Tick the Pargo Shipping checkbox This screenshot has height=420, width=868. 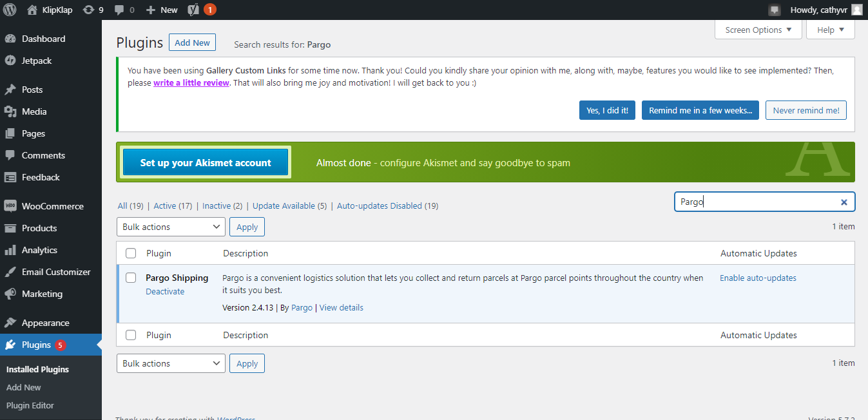(131, 278)
